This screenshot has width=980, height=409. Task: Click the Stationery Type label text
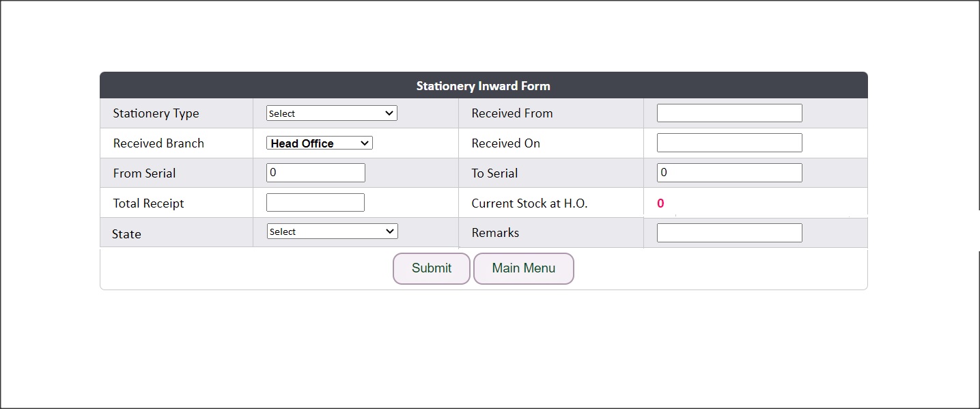click(x=156, y=114)
